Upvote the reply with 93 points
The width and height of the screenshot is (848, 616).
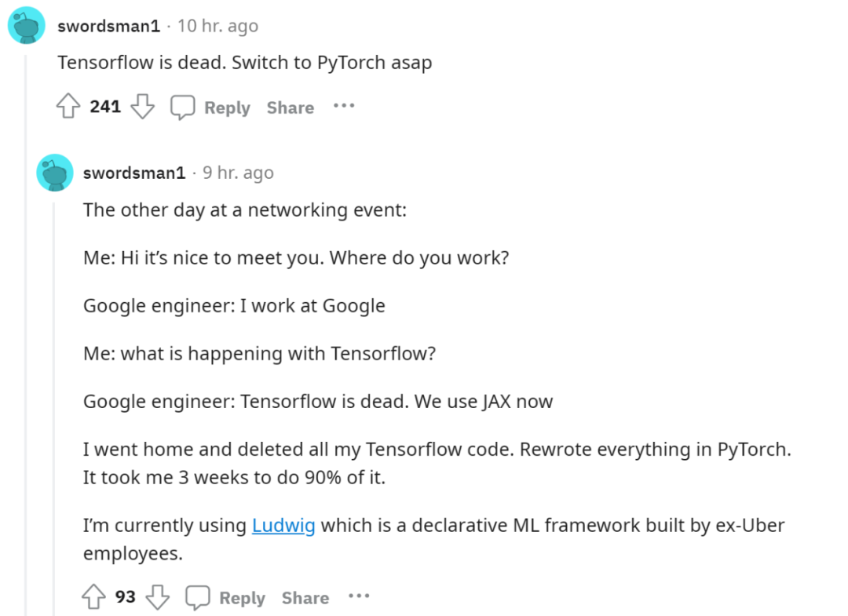pyautogui.click(x=94, y=597)
